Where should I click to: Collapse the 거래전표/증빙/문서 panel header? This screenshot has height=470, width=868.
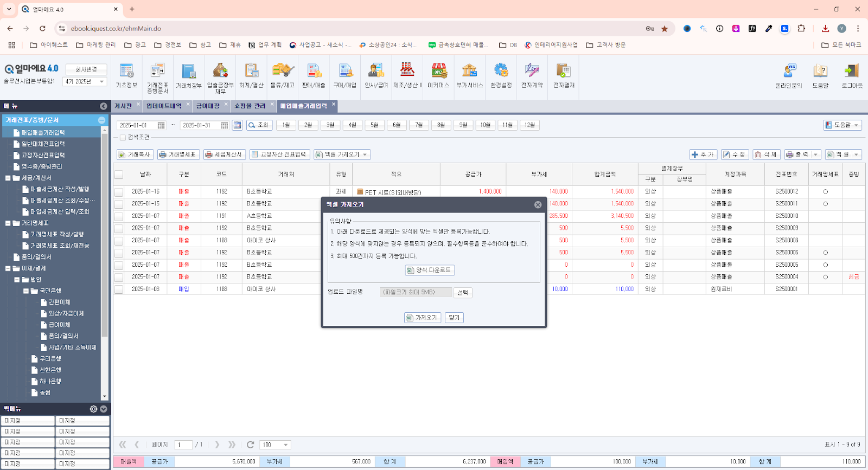[x=101, y=120]
